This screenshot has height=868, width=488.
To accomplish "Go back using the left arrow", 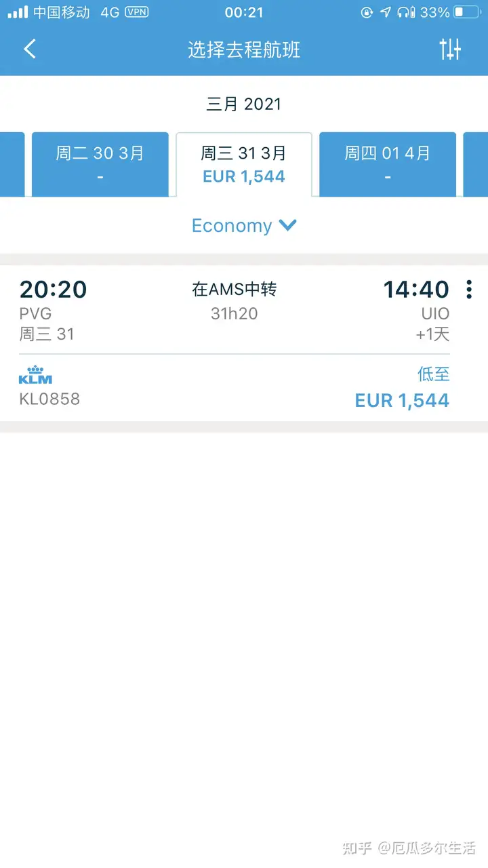I will [30, 49].
